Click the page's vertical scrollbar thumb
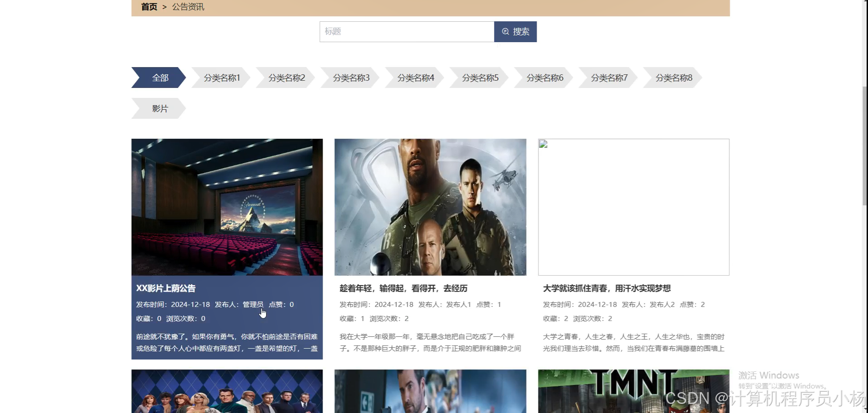This screenshot has width=868, height=413. (x=865, y=146)
